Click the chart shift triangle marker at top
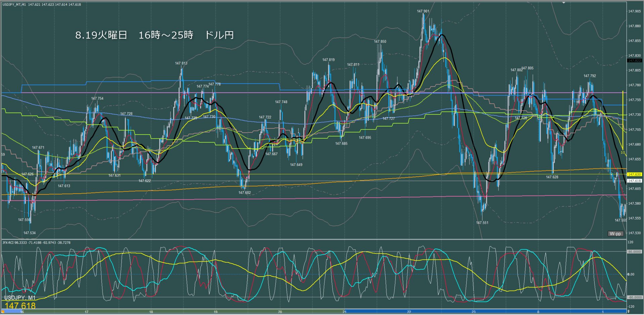Screen dimensions: 644x315 tap(564, 3)
